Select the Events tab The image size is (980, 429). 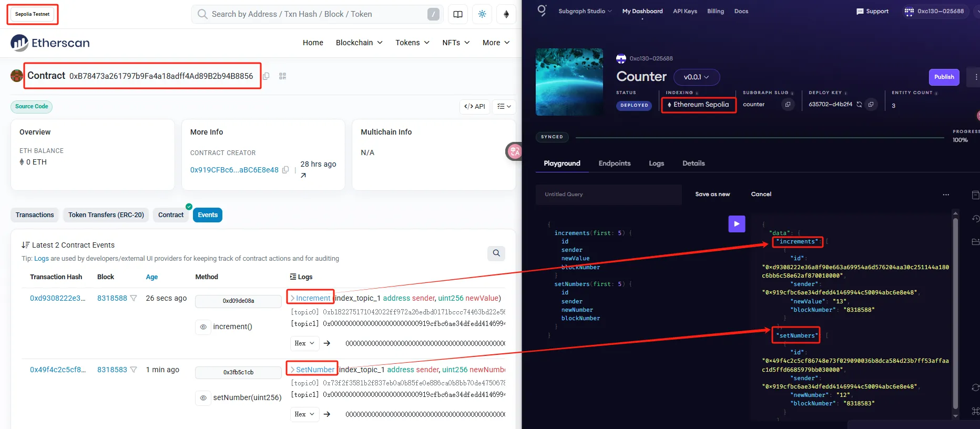(208, 215)
